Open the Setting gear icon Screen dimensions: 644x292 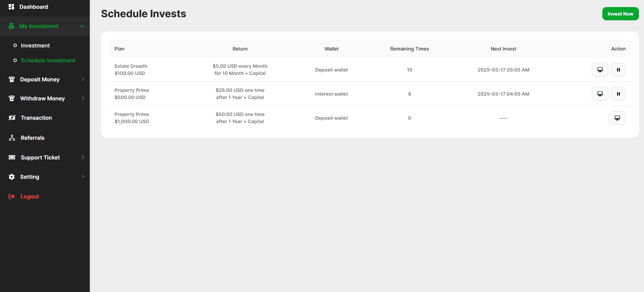[x=12, y=177]
